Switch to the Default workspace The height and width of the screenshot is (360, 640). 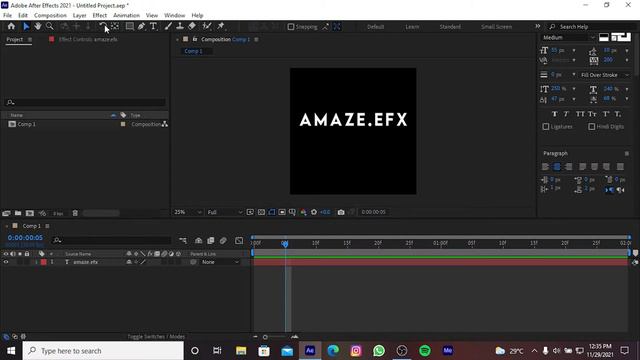(375, 27)
